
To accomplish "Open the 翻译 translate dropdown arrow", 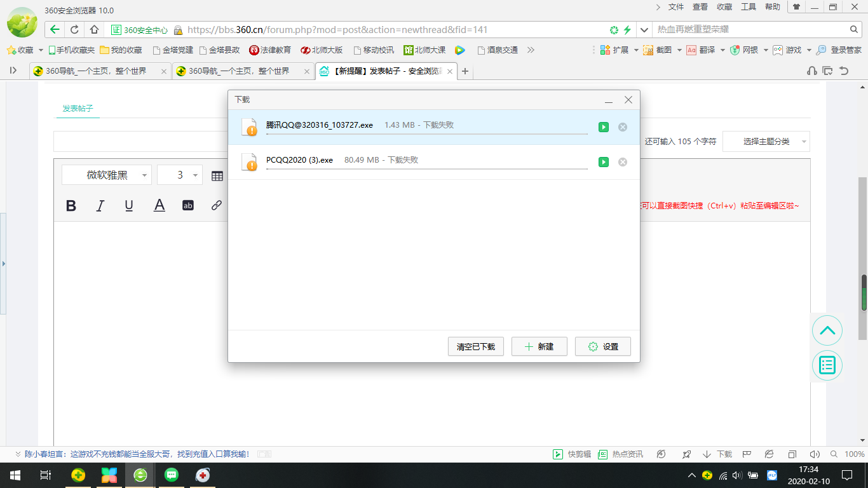I will [722, 50].
